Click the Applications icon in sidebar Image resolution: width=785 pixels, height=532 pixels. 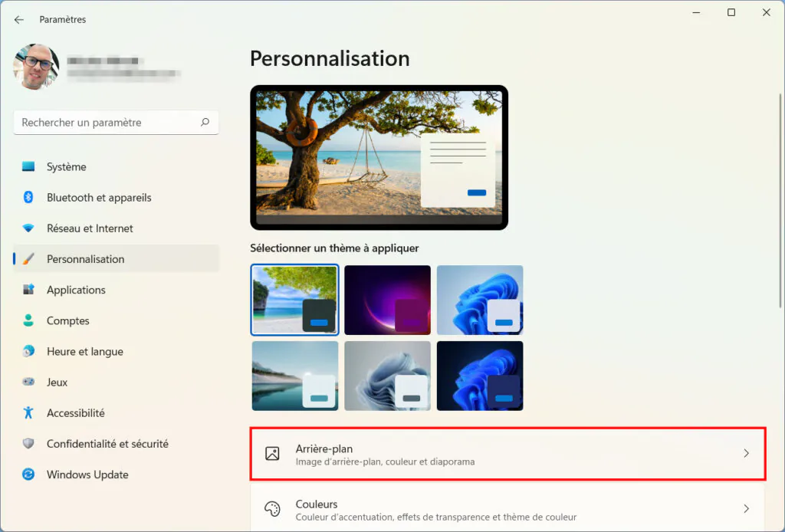pos(28,289)
